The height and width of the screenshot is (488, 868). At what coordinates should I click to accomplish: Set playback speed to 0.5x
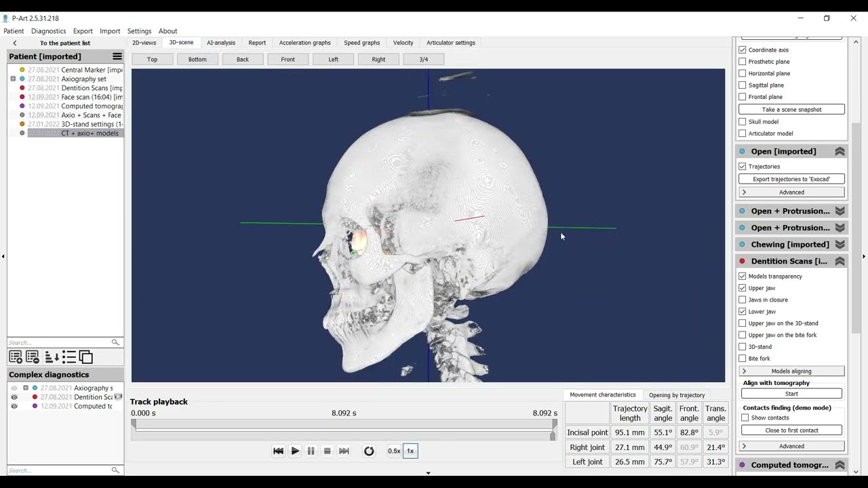[x=394, y=451]
